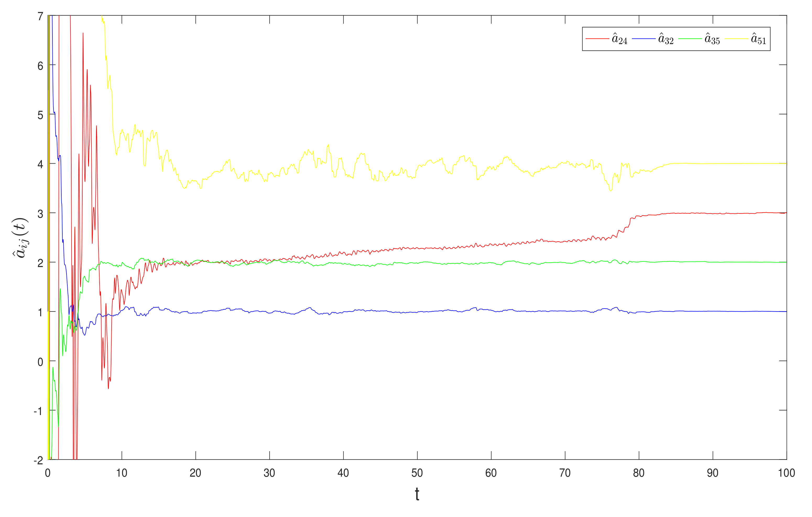Viewport: 812px width, 517px height.
Task: Click y-axis tick label 0
Action: point(40,362)
